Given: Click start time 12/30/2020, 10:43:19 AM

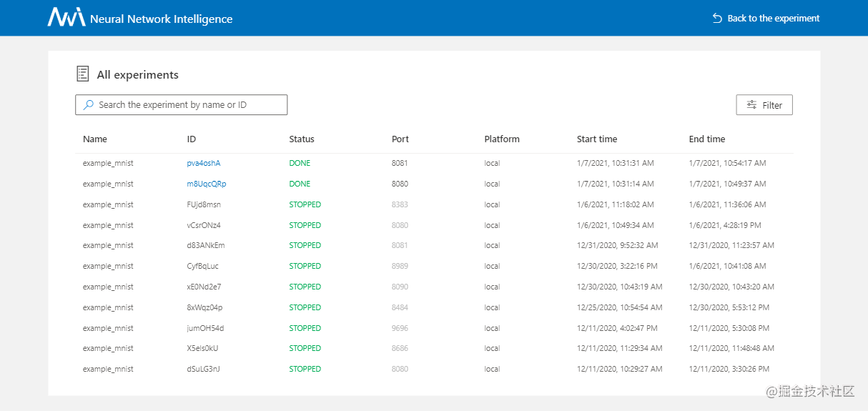Looking at the screenshot, I should (x=620, y=287).
